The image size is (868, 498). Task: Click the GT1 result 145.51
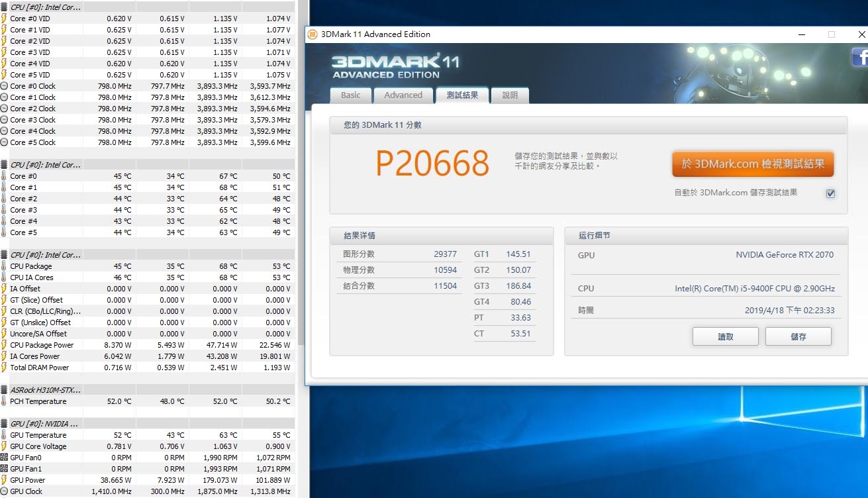(518, 254)
